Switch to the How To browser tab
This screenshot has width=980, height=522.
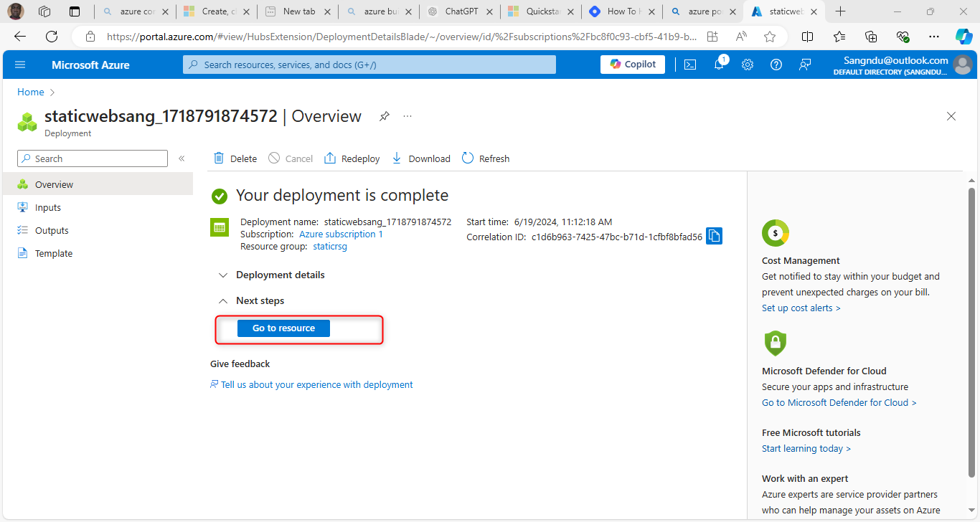pyautogui.click(x=622, y=11)
